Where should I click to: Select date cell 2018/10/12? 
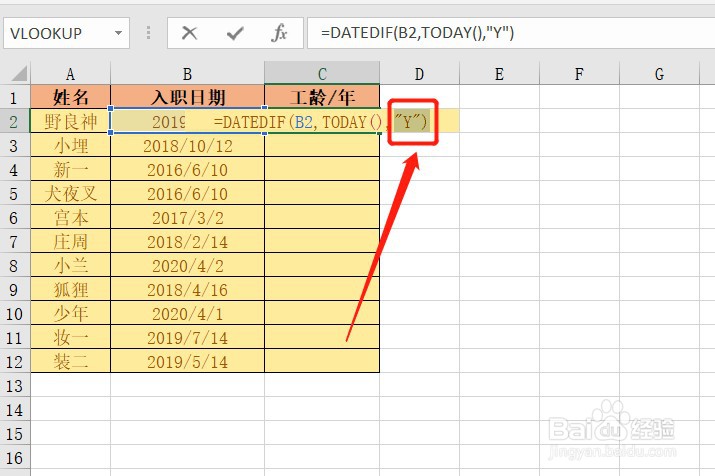[187, 145]
